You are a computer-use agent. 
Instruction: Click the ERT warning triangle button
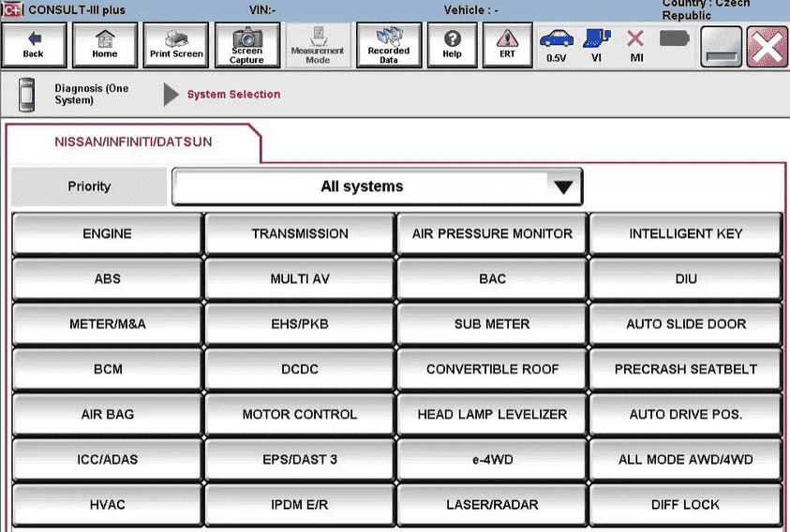pos(507,45)
